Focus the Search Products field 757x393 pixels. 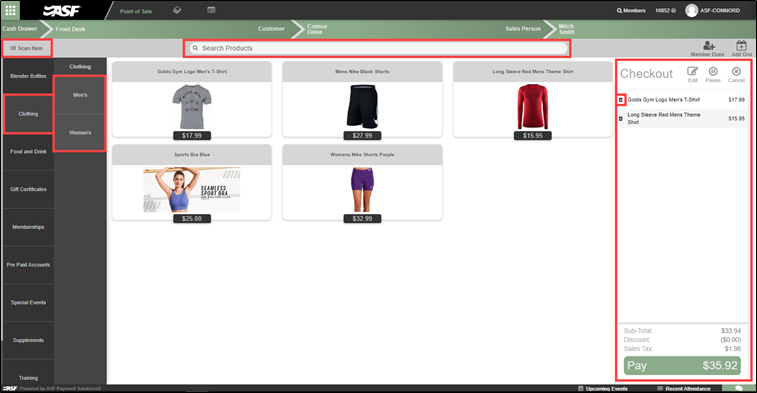[x=377, y=48]
